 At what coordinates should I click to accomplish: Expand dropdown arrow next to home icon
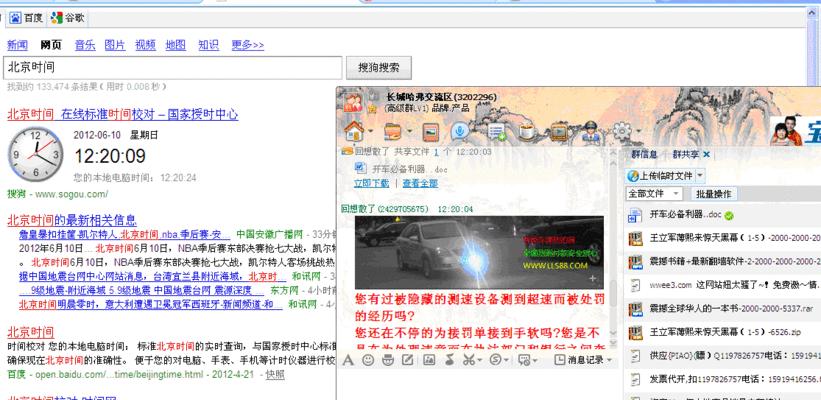pyautogui.click(x=370, y=131)
